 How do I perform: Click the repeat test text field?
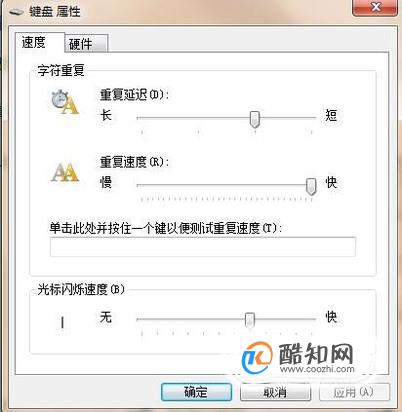(203, 247)
